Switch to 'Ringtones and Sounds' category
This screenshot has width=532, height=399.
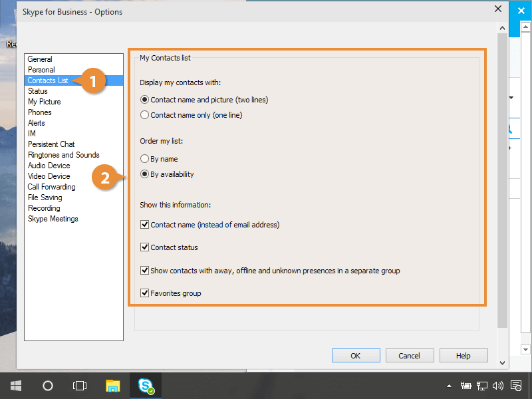[x=63, y=155]
